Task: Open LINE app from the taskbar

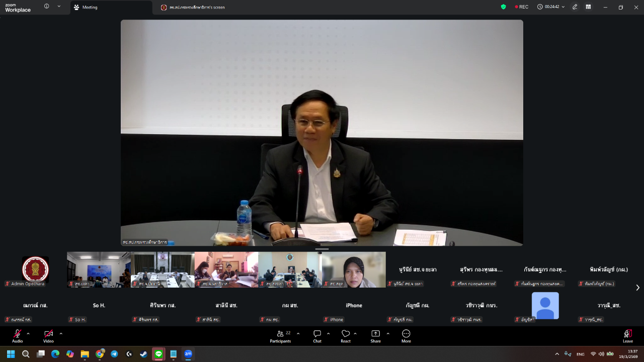Action: click(158, 354)
